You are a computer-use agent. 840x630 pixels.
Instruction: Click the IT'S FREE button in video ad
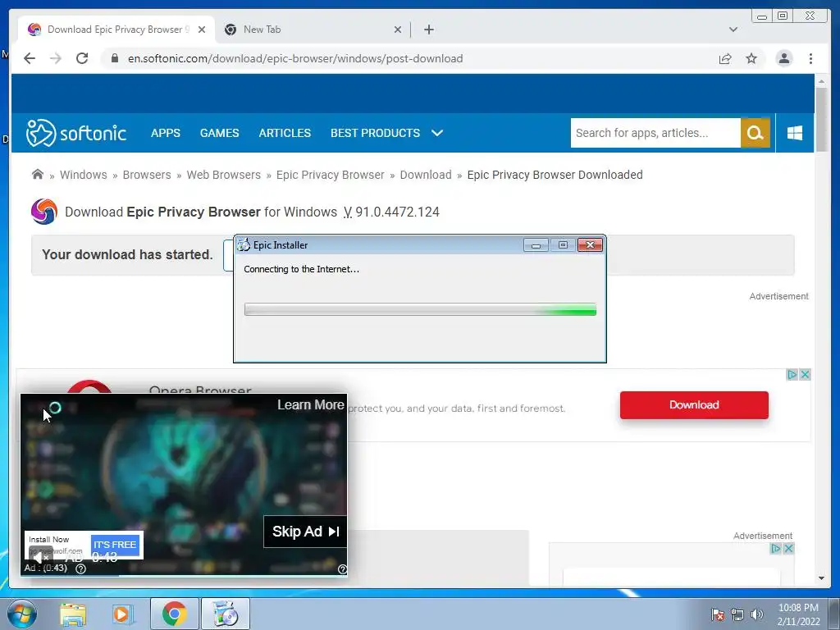coord(115,545)
